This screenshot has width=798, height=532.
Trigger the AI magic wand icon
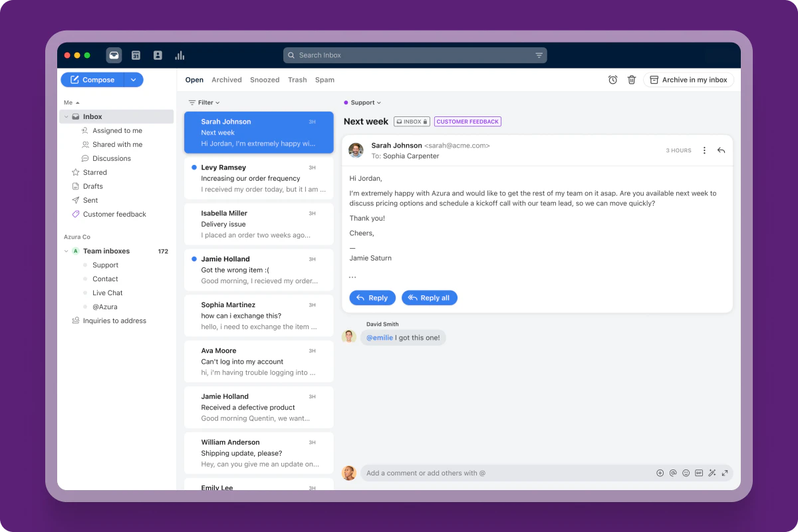pyautogui.click(x=712, y=473)
